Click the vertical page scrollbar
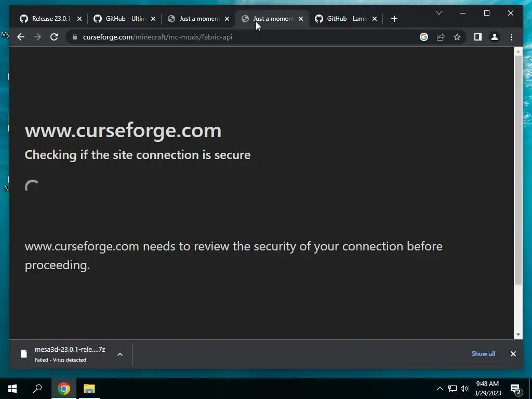Screen dimensions: 532x399 (518, 170)
